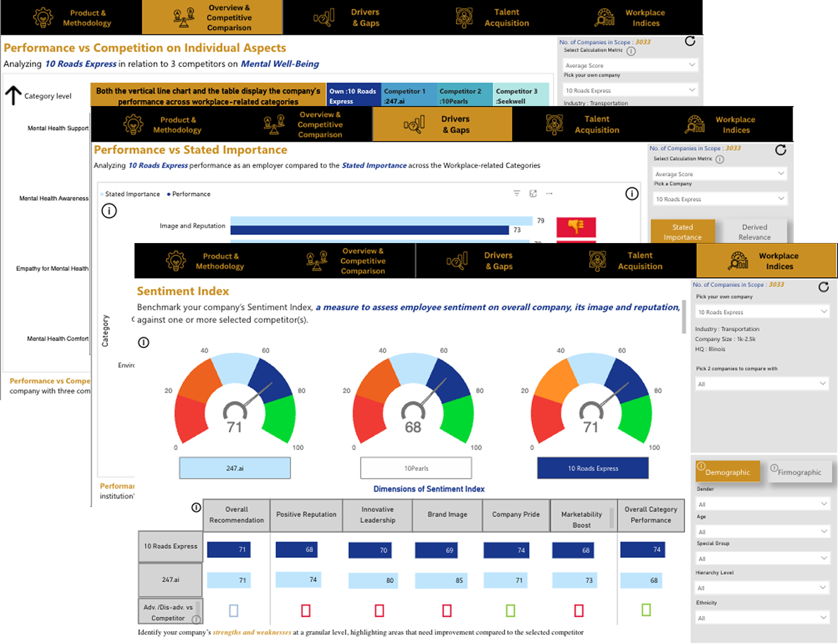Viewport: 838px width, 644px height.
Task: Select Drivers & Gaps tab in middle window
Action: click(x=442, y=124)
